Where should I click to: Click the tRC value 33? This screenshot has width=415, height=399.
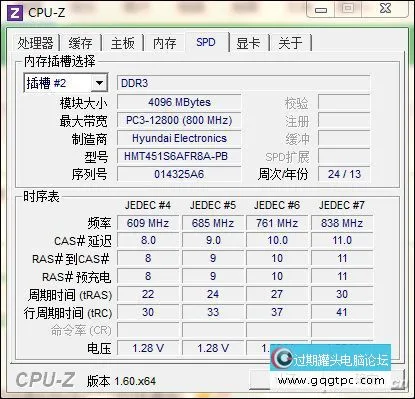213,312
